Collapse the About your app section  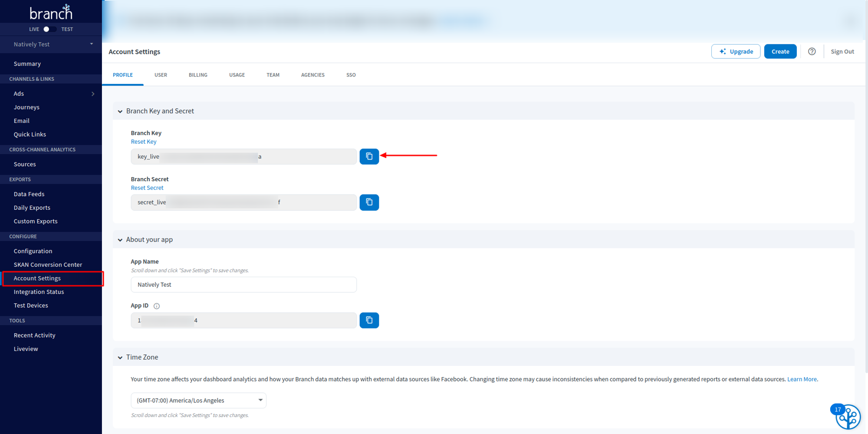(120, 240)
